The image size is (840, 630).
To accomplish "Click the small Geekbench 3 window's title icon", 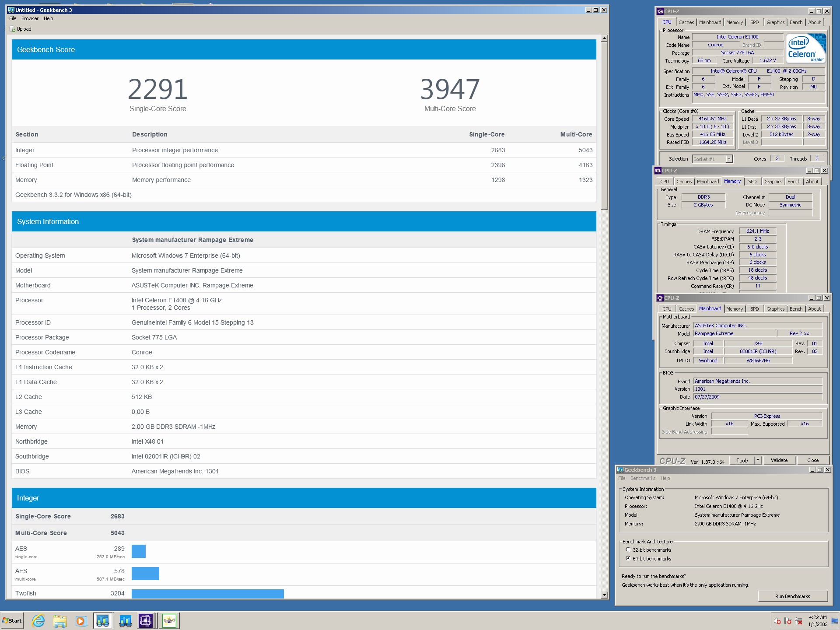I will 620,470.
